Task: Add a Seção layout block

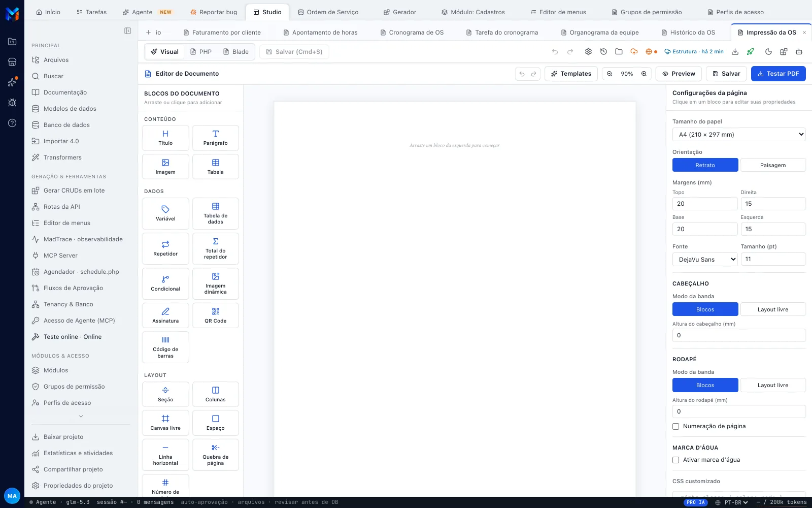Action: [165, 394]
